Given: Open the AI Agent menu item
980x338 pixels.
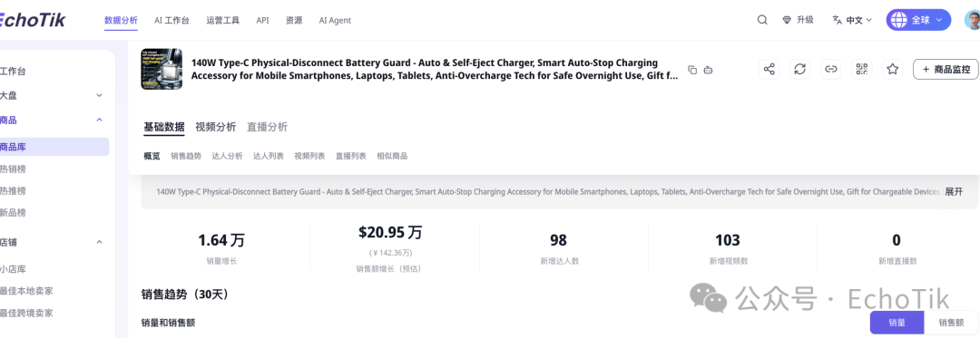Looking at the screenshot, I should (x=335, y=20).
